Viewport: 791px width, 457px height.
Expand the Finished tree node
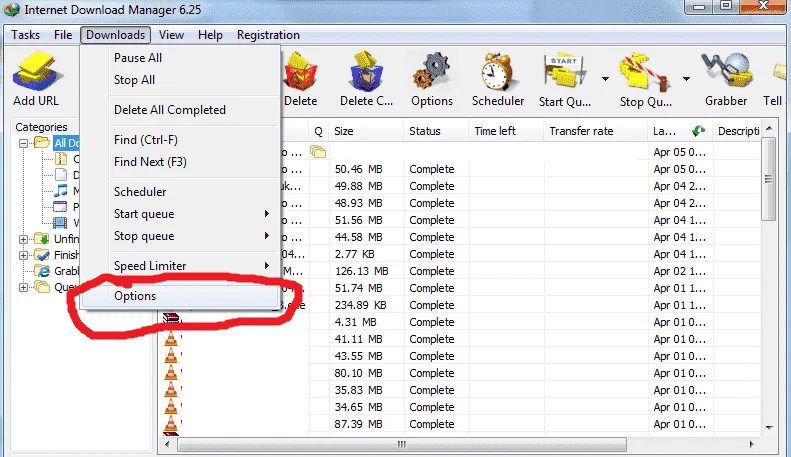click(23, 255)
